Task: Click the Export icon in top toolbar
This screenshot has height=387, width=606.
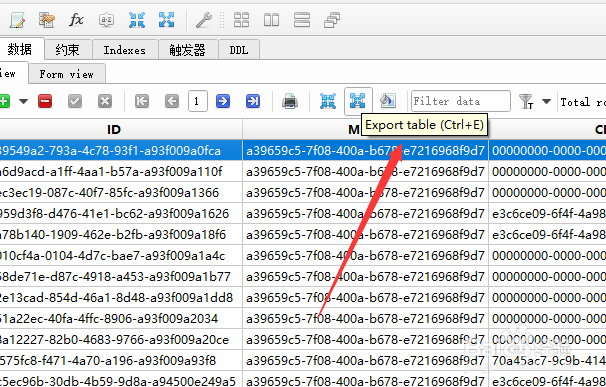Action: click(167, 20)
